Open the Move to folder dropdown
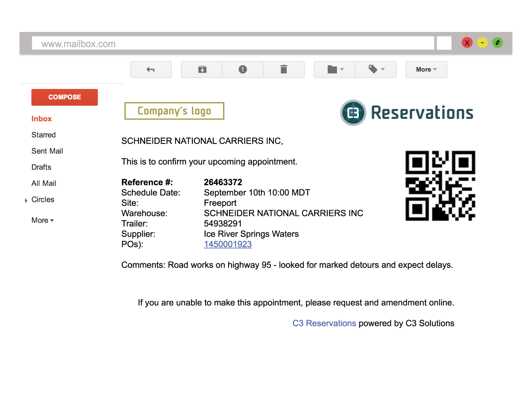 (x=335, y=70)
